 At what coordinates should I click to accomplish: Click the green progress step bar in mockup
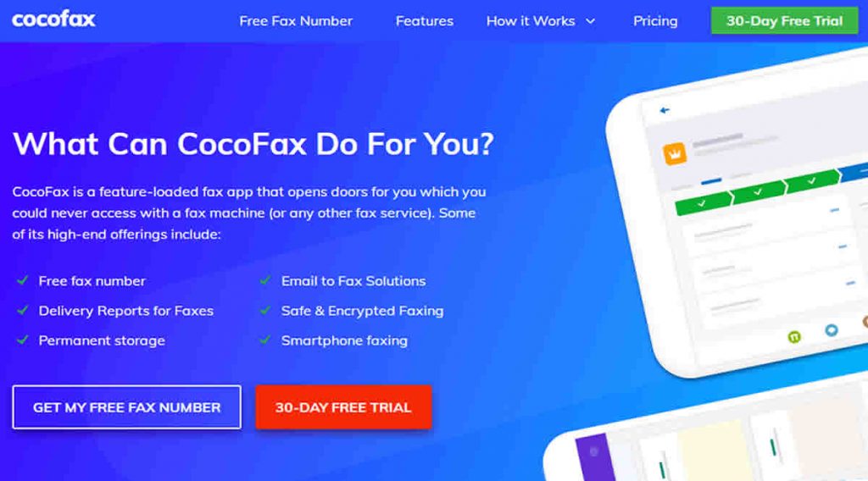[x=757, y=191]
